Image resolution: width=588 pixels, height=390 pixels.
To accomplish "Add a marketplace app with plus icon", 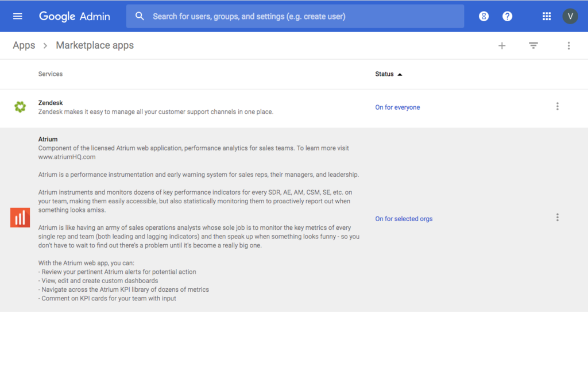I will pos(502,46).
